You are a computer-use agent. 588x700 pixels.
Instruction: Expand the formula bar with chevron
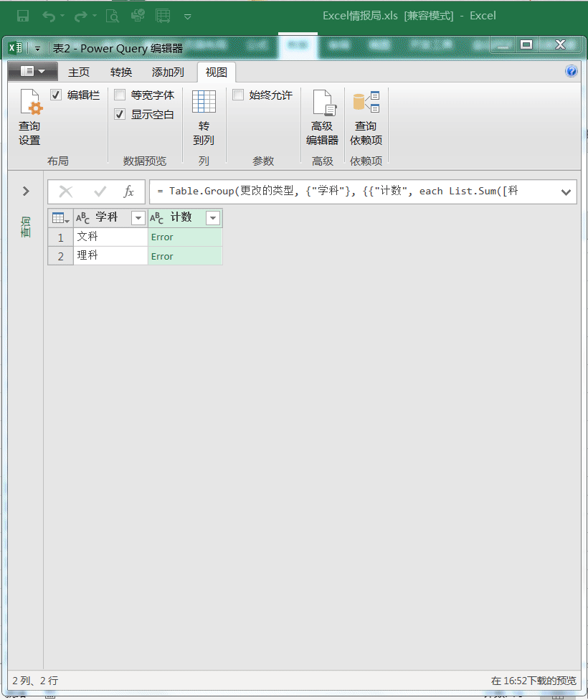tap(566, 192)
